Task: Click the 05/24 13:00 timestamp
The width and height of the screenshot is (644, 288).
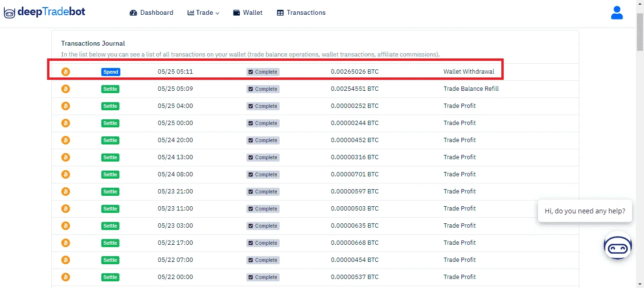Action: (x=176, y=157)
